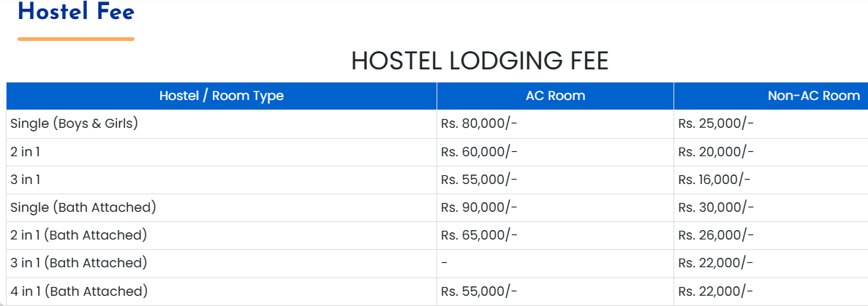
Task: Select the Rs. 16,000/- Non-AC fee cell
Action: pos(714,180)
